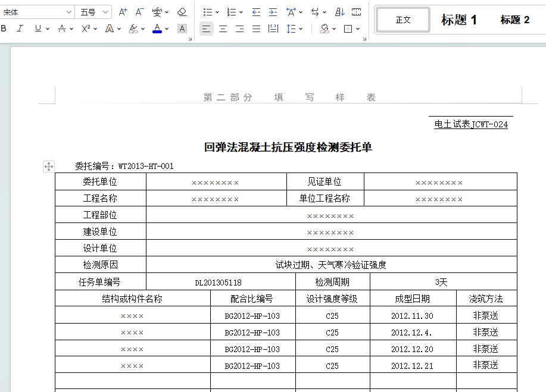
Task: Toggle character shading button
Action: tap(182, 29)
